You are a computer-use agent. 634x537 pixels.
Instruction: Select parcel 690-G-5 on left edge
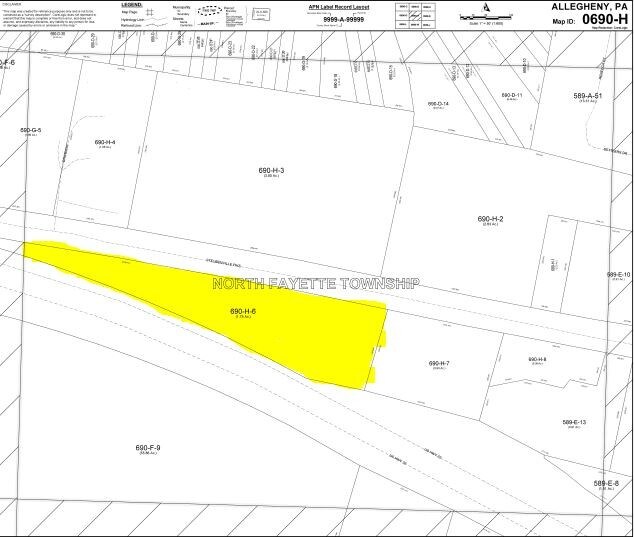coord(33,130)
